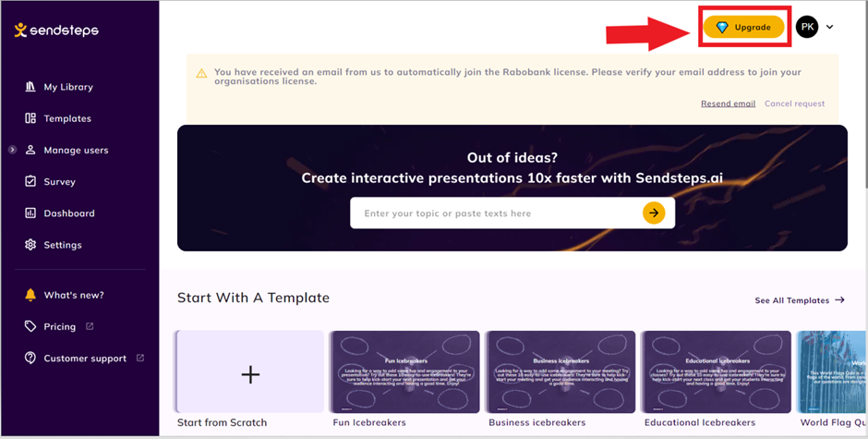Open the Pricing menu item
The width and height of the screenshot is (868, 439).
click(x=60, y=326)
